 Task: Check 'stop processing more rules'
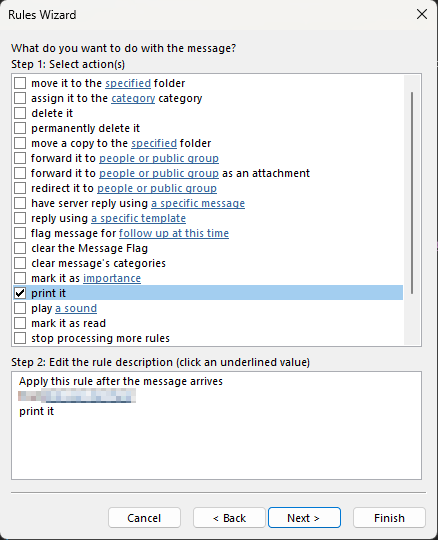tap(20, 338)
